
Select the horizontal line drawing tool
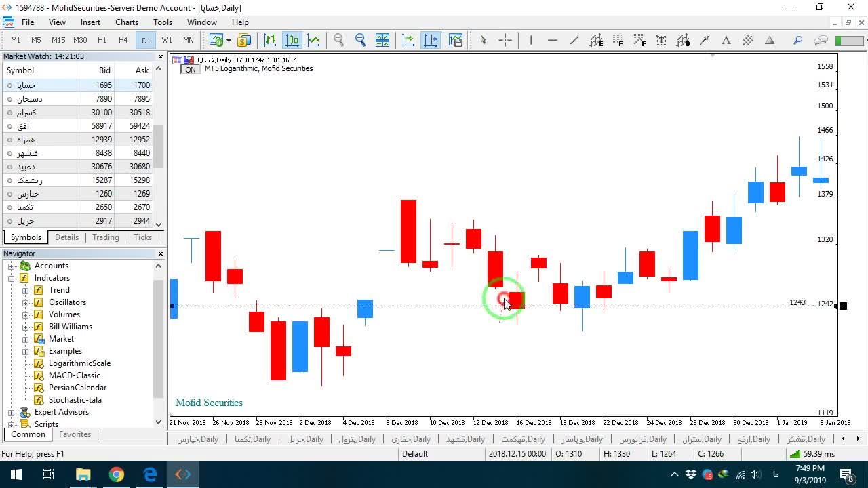(552, 40)
